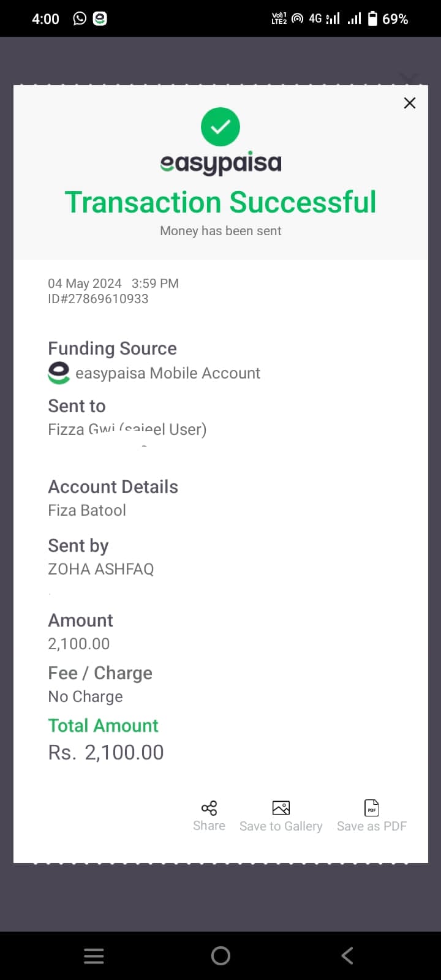The width and height of the screenshot is (441, 980).
Task: Tap easypaisa Mobile Account funding source icon
Action: (59, 373)
